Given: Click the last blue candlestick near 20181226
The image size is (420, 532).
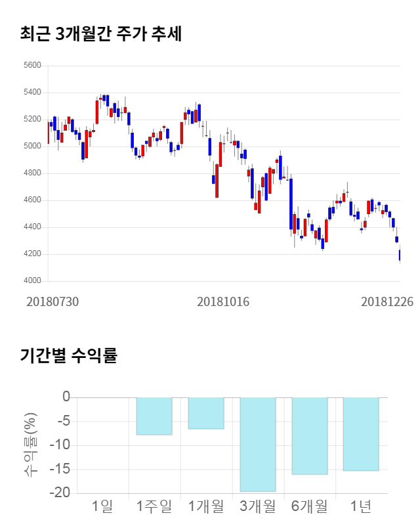Looking at the screenshot, I should [400, 255].
